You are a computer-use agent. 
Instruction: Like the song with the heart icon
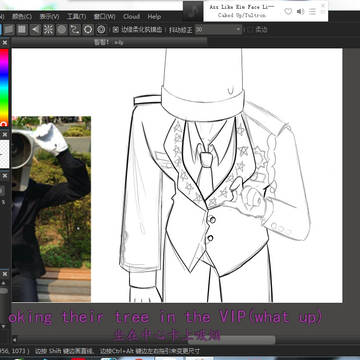pos(288,12)
